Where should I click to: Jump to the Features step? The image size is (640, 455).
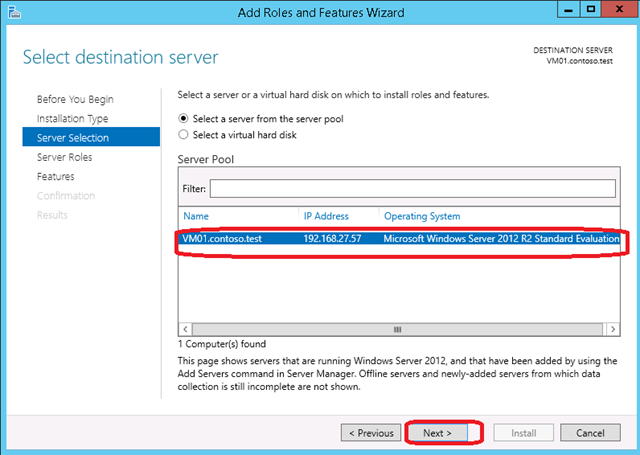(56, 176)
